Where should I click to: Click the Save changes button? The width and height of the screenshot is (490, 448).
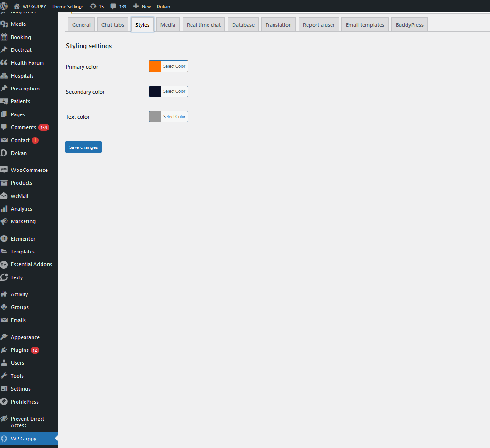click(x=83, y=147)
